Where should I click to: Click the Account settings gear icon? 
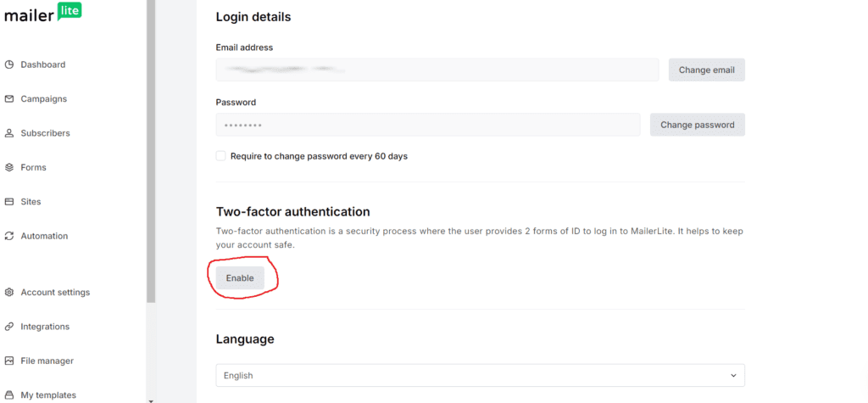tap(9, 293)
